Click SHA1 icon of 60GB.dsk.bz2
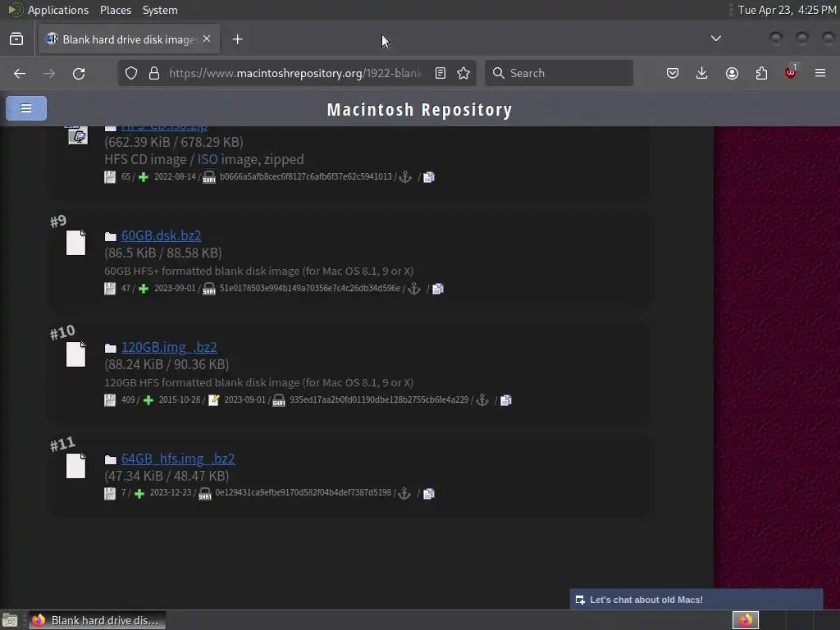Screen dimensions: 840x630 pos(209,289)
